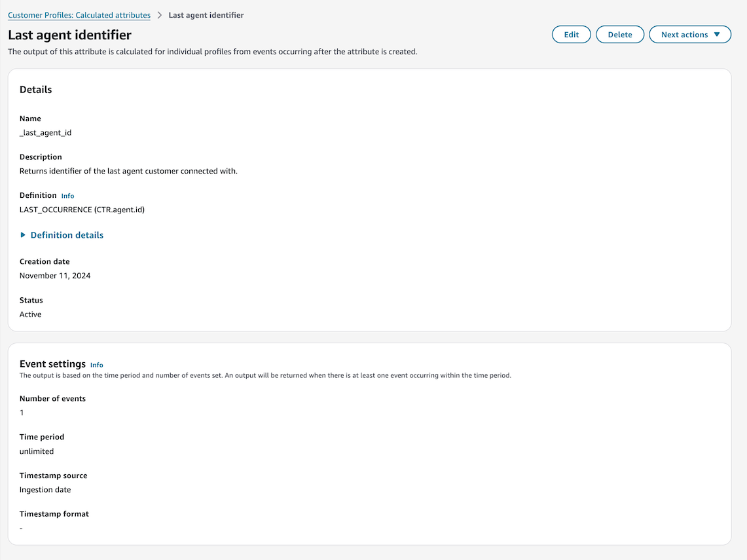Image resolution: width=747 pixels, height=560 pixels.
Task: Click the Active status value
Action: pyautogui.click(x=31, y=314)
